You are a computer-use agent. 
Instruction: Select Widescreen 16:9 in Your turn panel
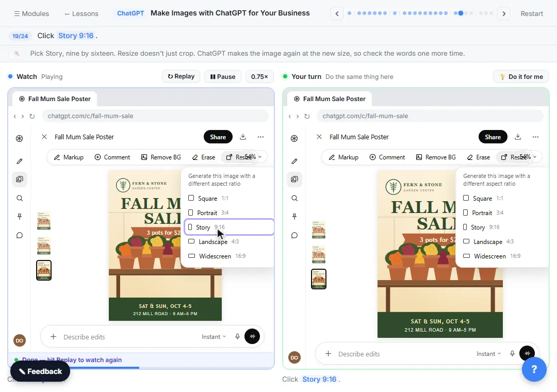502,256
